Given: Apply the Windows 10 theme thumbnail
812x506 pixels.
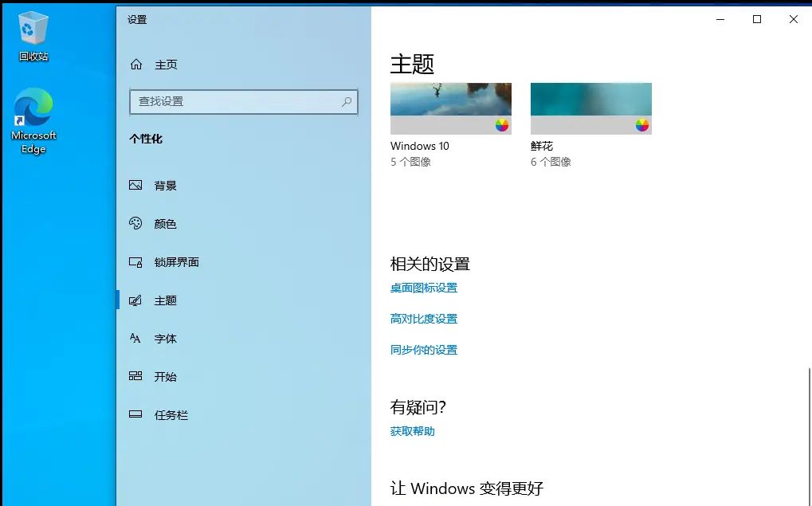Looking at the screenshot, I should point(450,108).
